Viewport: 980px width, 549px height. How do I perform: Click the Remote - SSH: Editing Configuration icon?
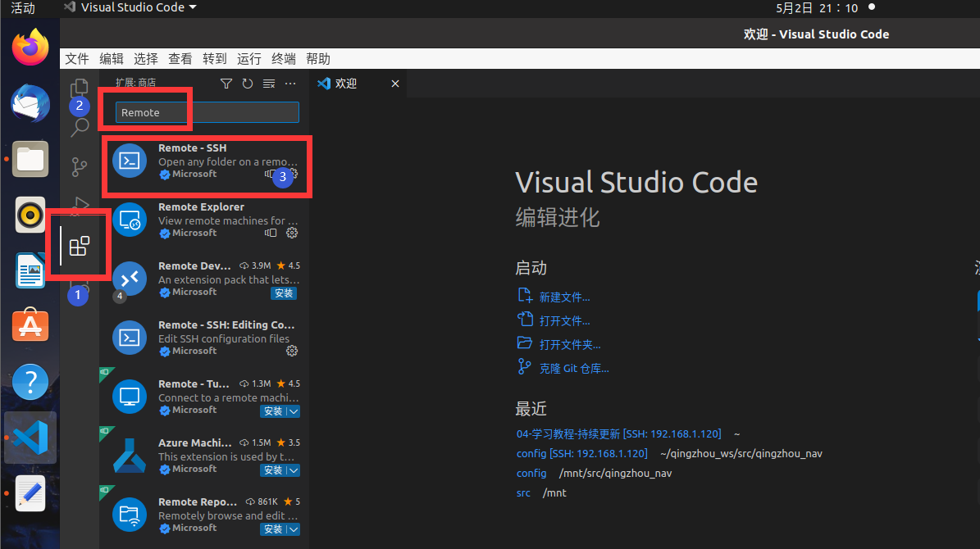[130, 338]
